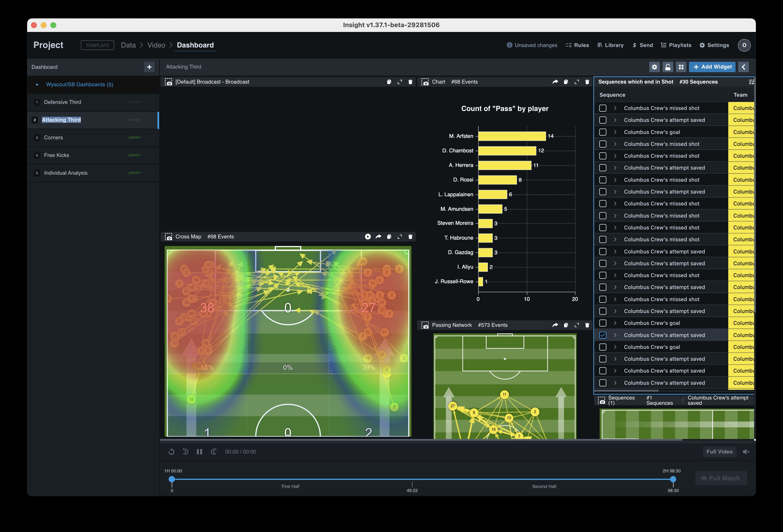Toggle the dashboard lock icon
783x532 pixels.
(x=667, y=67)
